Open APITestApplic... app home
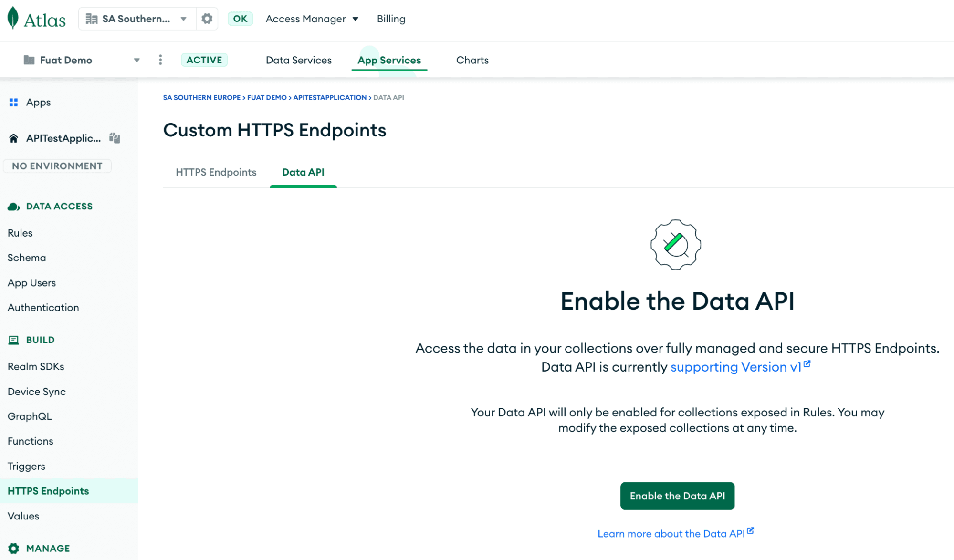The height and width of the screenshot is (560, 954). tap(63, 138)
